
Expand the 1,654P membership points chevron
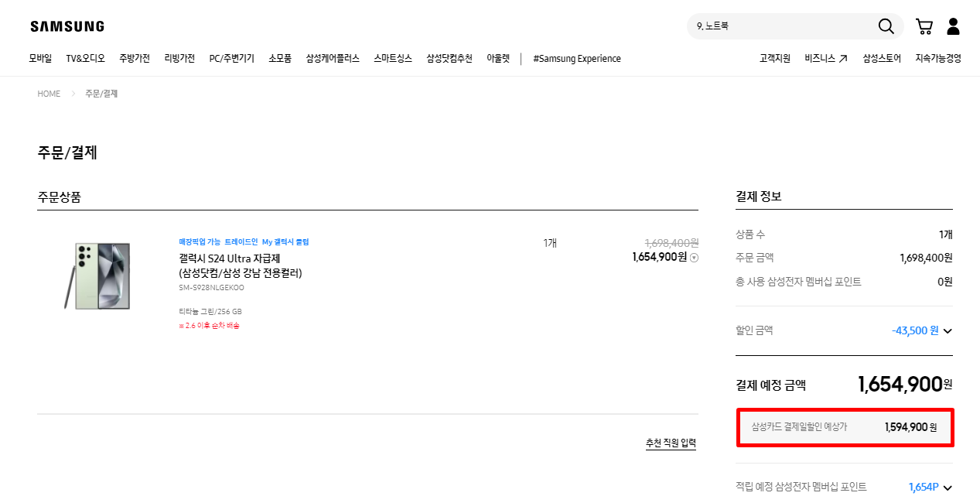pyautogui.click(x=948, y=487)
